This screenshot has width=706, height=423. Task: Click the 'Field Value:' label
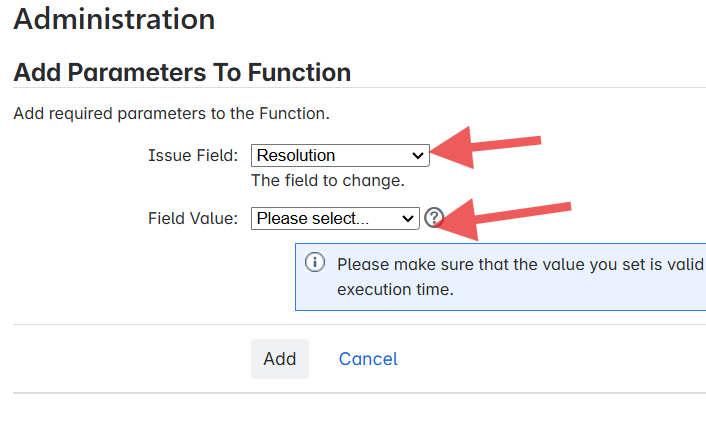tap(193, 218)
